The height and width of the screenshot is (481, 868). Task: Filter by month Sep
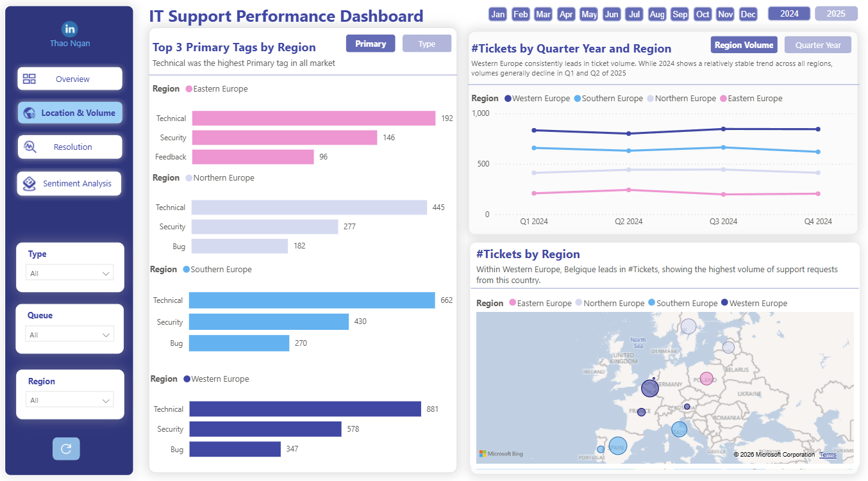point(680,14)
